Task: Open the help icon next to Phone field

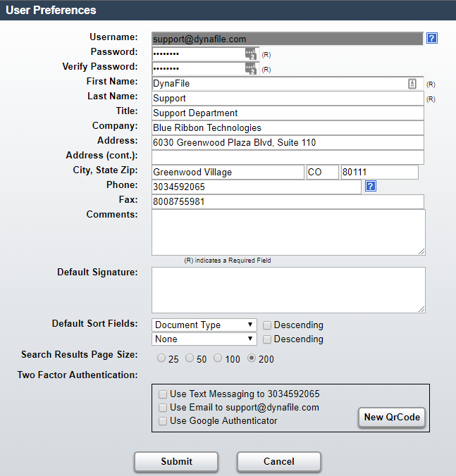Action: coord(370,186)
